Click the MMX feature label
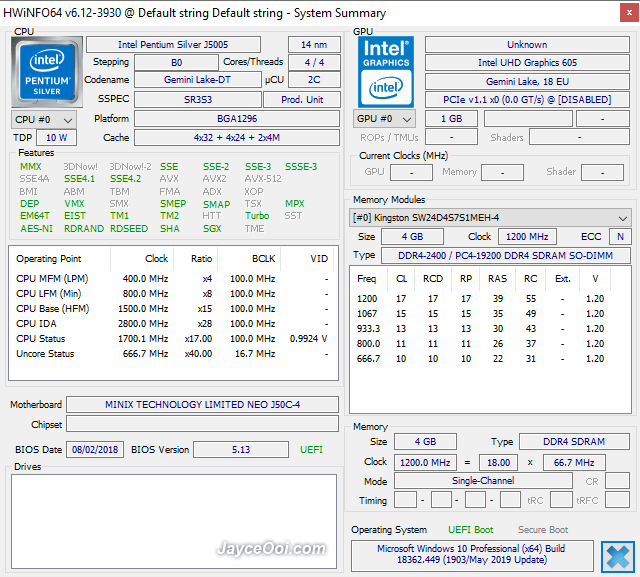This screenshot has height=577, width=640. (x=31, y=166)
